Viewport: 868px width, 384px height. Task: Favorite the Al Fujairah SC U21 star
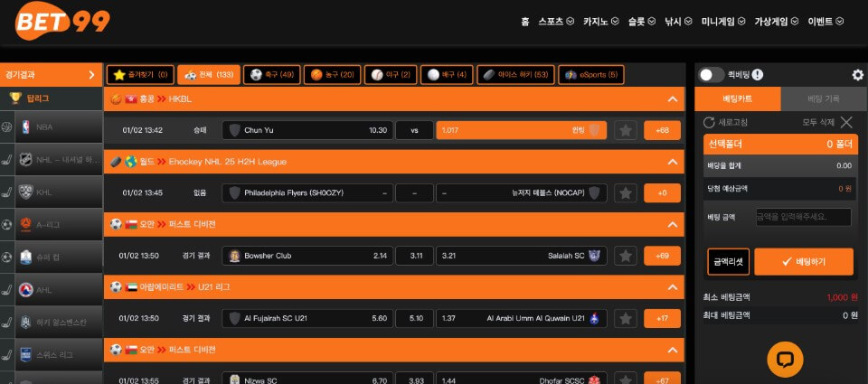pyautogui.click(x=626, y=318)
